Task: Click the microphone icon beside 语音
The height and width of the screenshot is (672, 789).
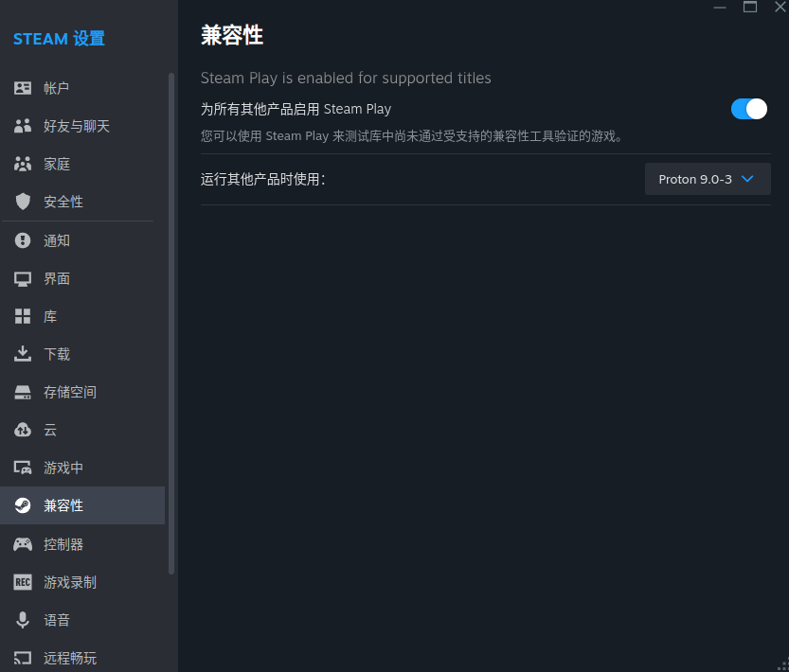Action: (23, 620)
